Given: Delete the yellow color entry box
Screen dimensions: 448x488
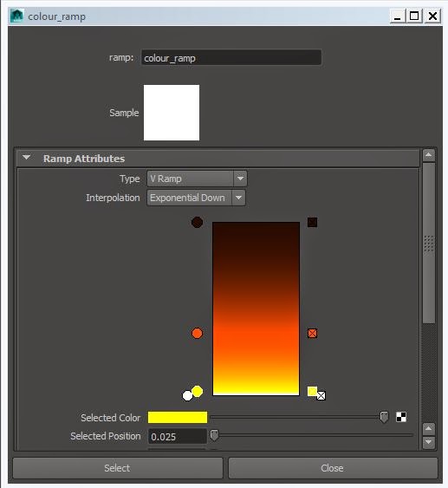Looking at the screenshot, I should (x=312, y=391).
